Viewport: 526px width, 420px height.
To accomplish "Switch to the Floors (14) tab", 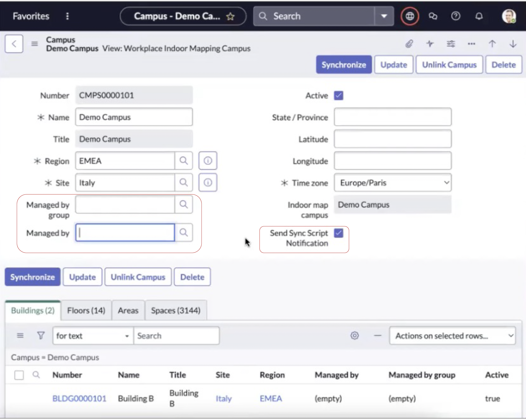I will pos(86,310).
